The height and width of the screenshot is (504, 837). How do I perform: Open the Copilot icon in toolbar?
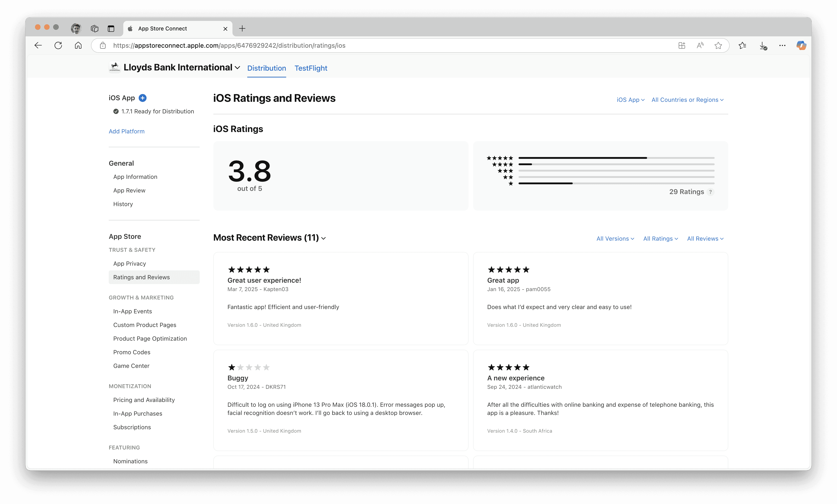click(x=801, y=45)
